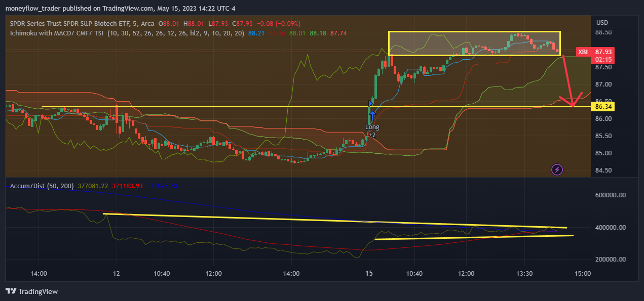This screenshot has height=301, width=644.
Task: Click the -0.08 (-0.09%) change value
Action: [278, 23]
